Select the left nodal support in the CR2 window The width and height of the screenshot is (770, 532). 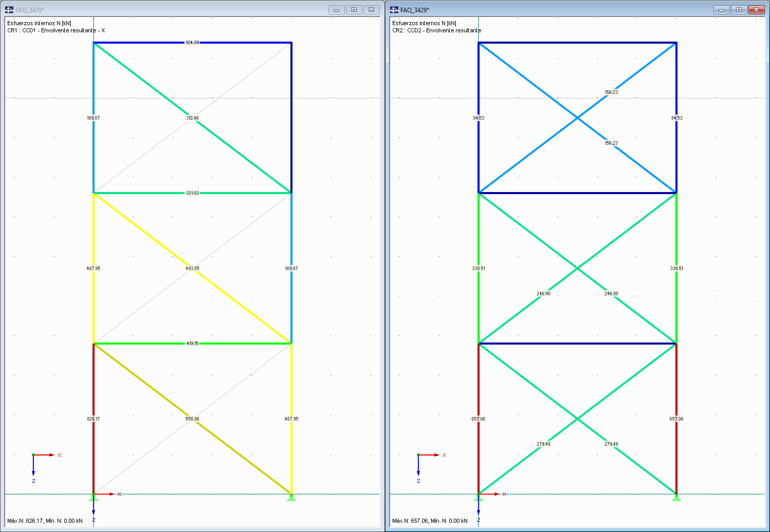478,497
